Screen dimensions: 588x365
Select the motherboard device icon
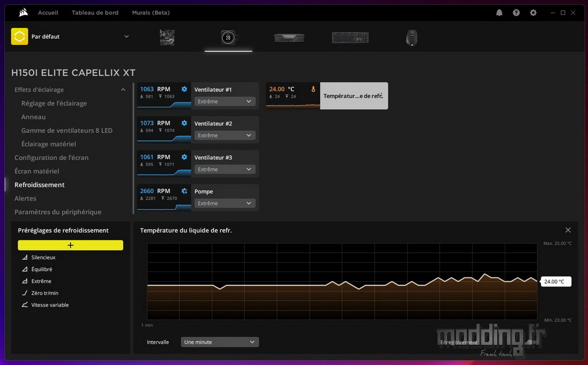167,37
